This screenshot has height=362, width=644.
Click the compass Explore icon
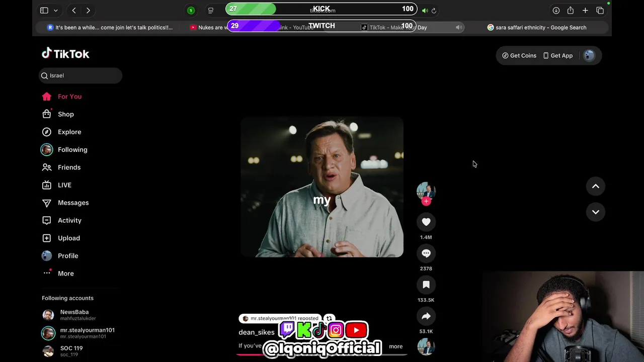click(x=47, y=132)
